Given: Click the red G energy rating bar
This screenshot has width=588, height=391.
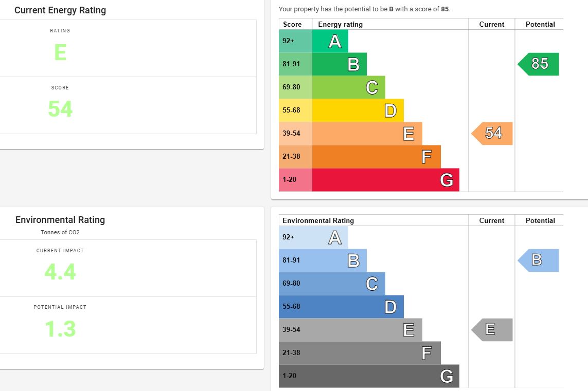Looking at the screenshot, I should click(385, 180).
